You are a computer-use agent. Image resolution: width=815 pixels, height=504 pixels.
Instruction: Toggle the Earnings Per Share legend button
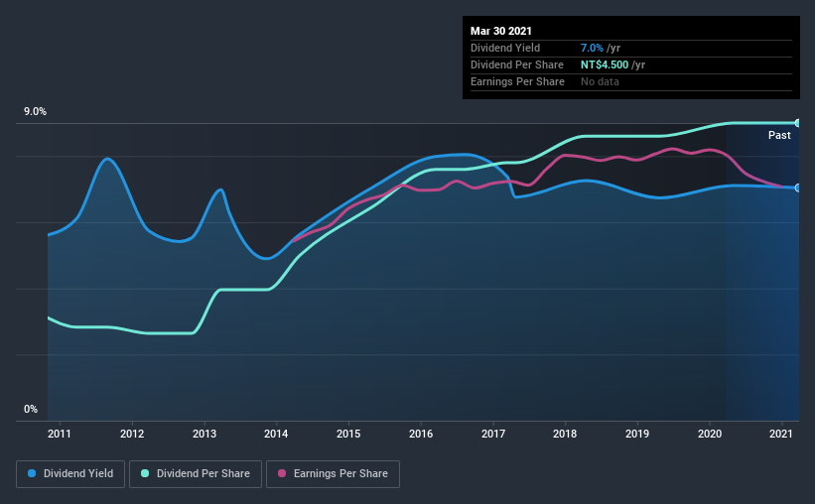333,474
